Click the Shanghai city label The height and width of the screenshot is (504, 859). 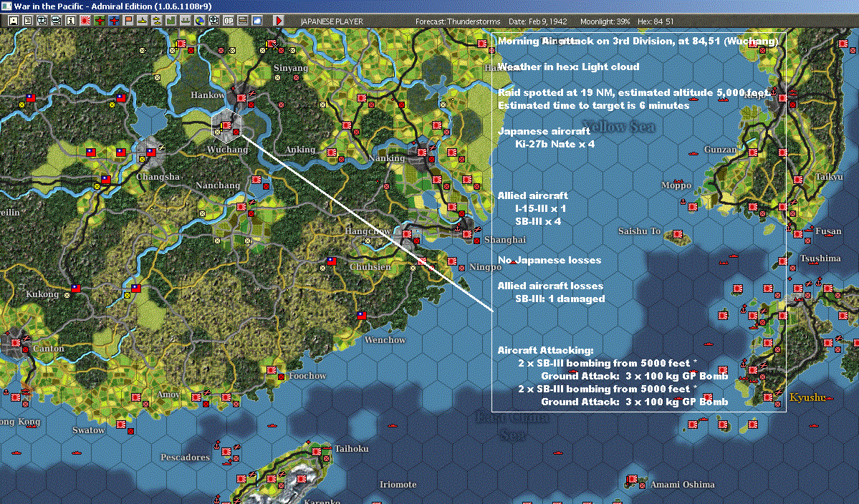pyautogui.click(x=504, y=240)
